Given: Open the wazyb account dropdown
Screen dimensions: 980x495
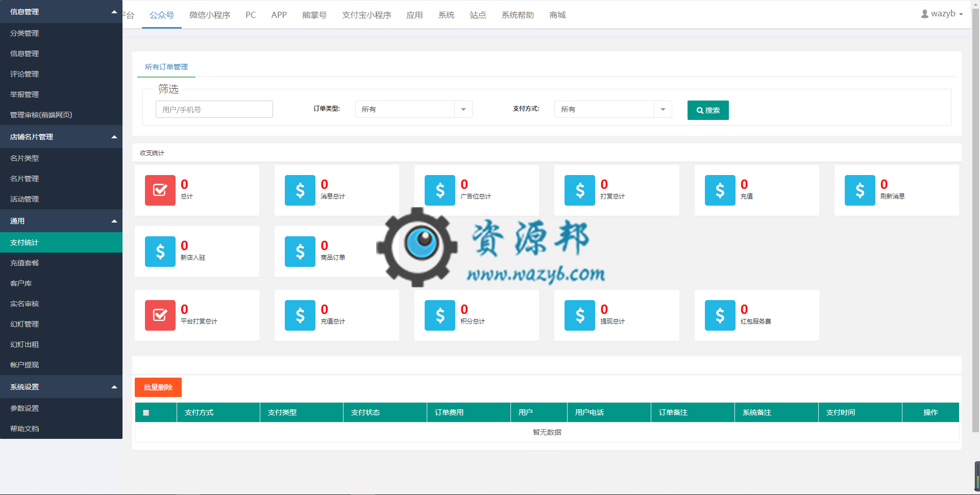Looking at the screenshot, I should click(942, 14).
